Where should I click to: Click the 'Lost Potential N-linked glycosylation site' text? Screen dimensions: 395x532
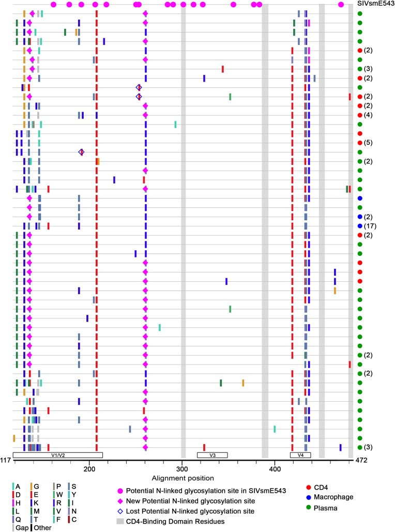coord(190,511)
